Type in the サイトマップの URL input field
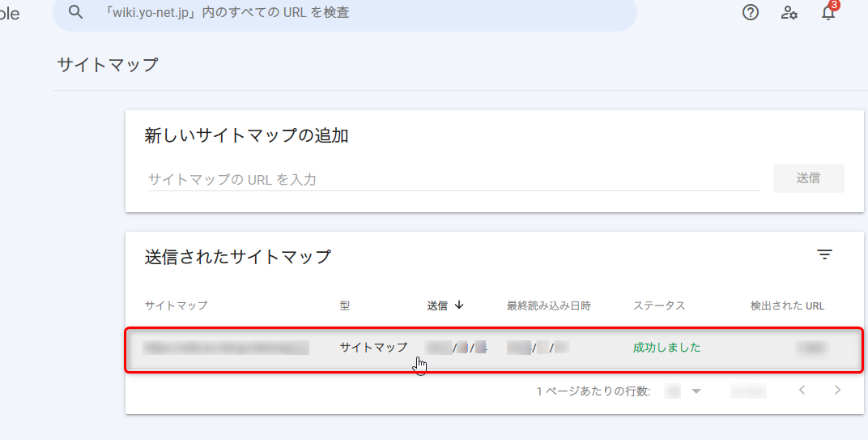Screen dimensions: 868x440 point(453,179)
